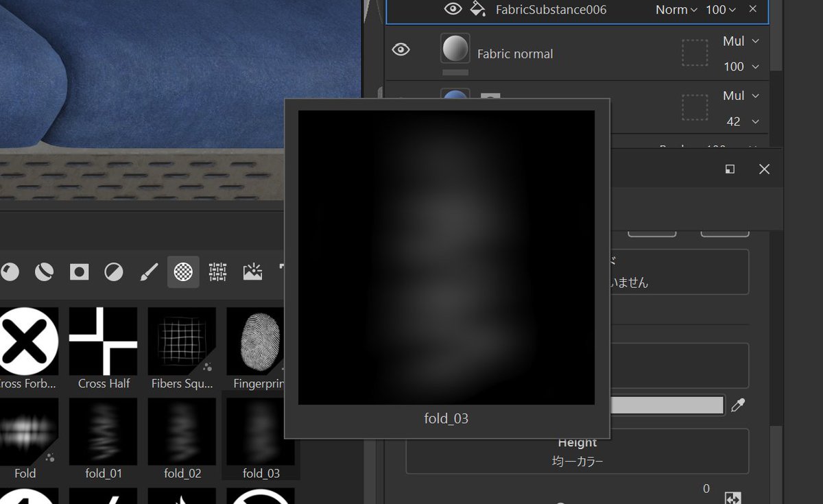
Task: Close the properties panel
Action: [x=764, y=169]
